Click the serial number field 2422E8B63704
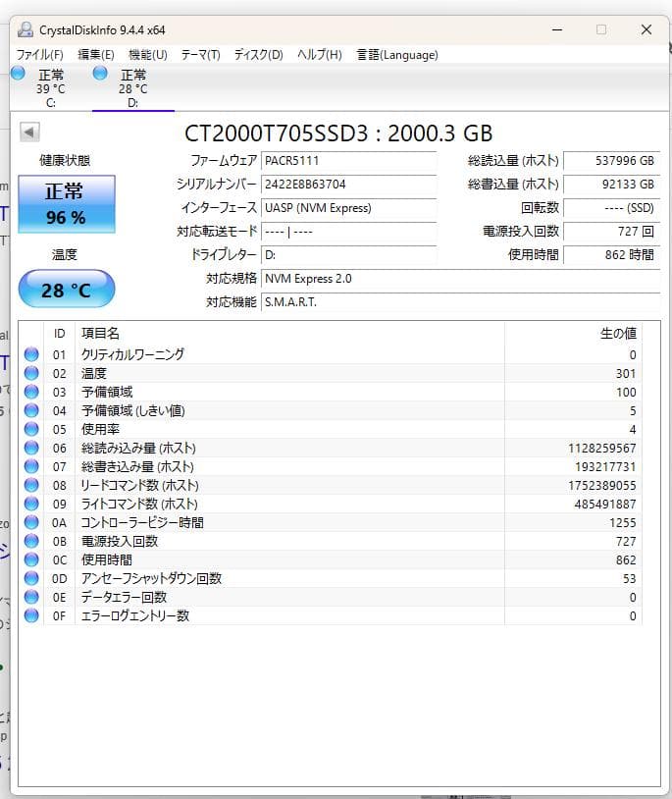 coord(348,185)
